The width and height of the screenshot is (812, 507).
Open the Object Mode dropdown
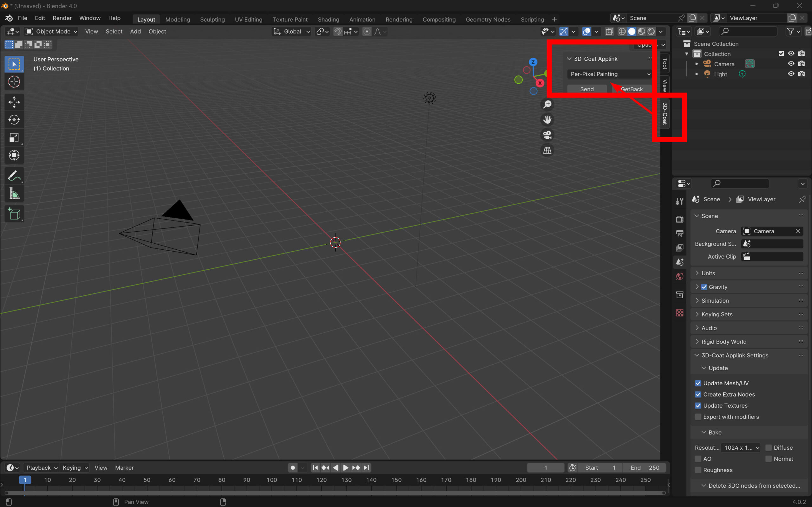tap(52, 31)
